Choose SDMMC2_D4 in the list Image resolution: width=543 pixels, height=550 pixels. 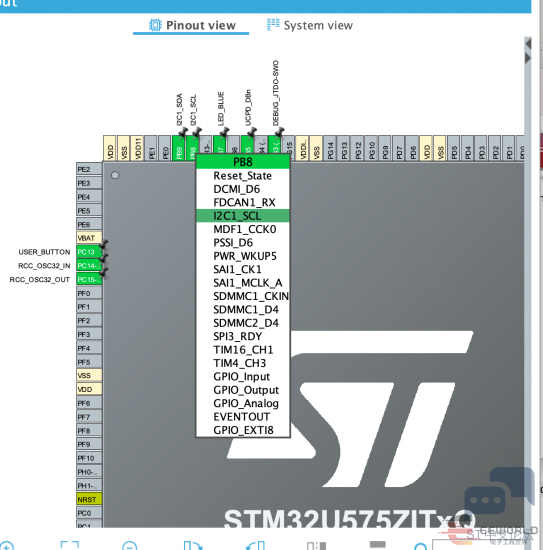(x=243, y=323)
